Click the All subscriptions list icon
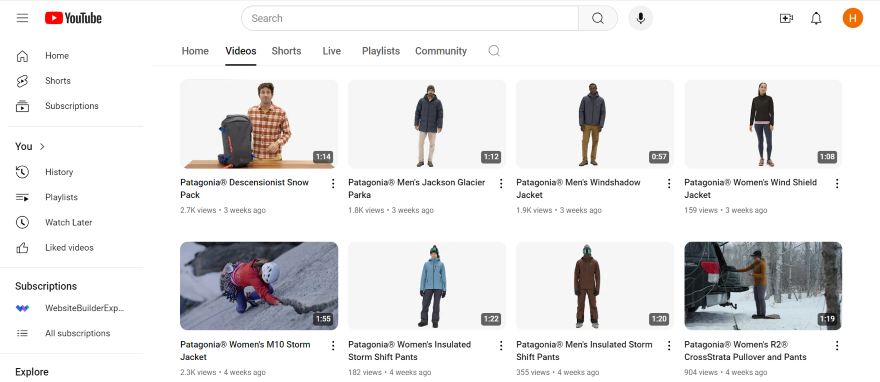 click(22, 333)
